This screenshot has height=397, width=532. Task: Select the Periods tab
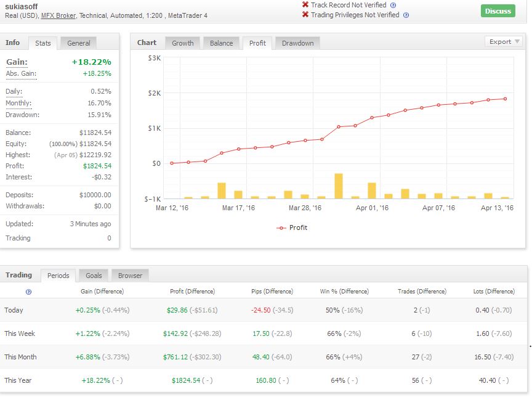58,276
